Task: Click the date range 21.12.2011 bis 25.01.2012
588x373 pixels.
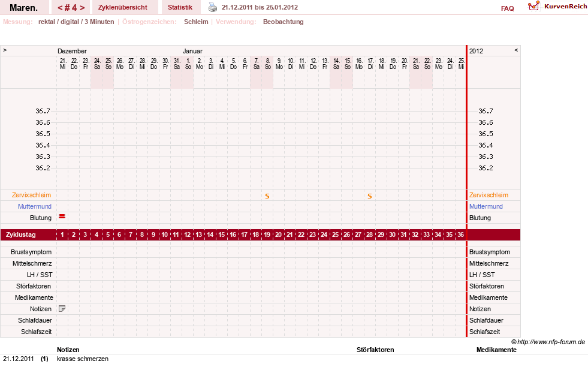Action: pos(260,8)
